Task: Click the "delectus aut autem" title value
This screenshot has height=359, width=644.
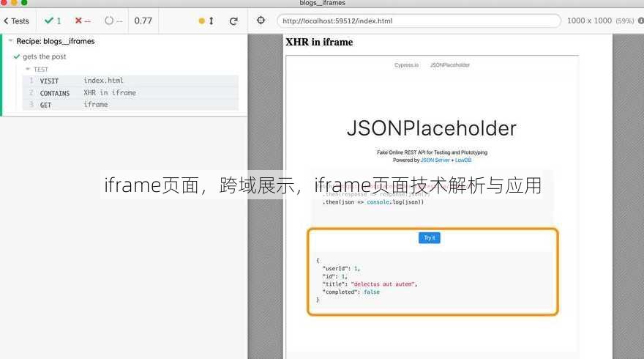Action: (x=383, y=284)
